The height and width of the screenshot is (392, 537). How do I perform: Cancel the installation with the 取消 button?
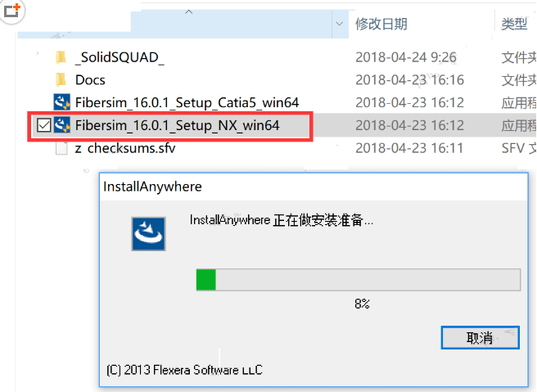point(481,337)
